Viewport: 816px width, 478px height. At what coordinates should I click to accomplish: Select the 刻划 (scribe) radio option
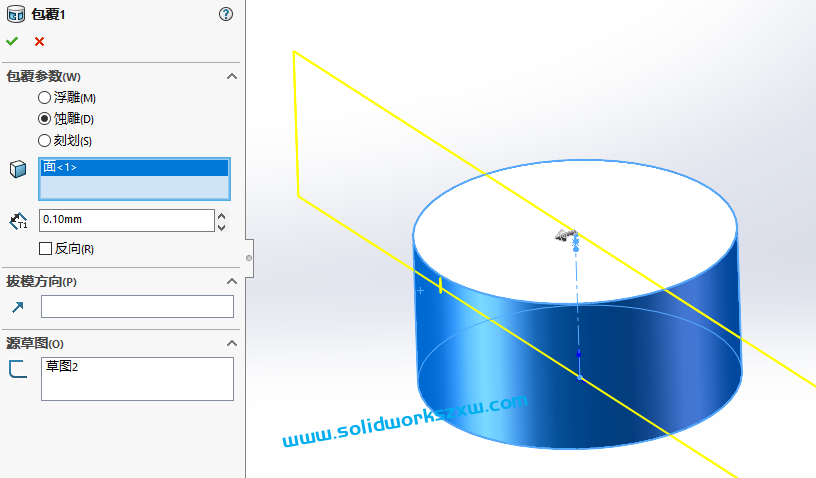pyautogui.click(x=44, y=141)
